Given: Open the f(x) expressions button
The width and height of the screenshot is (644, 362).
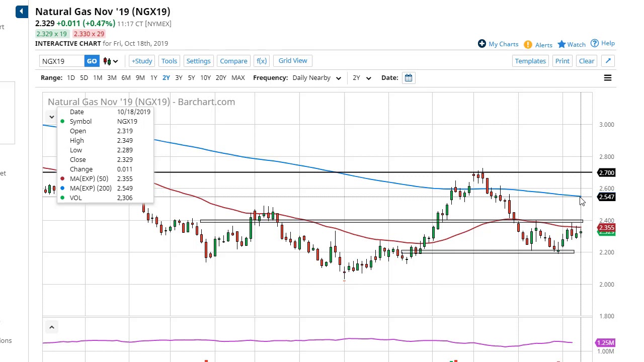Looking at the screenshot, I should click(x=262, y=61).
